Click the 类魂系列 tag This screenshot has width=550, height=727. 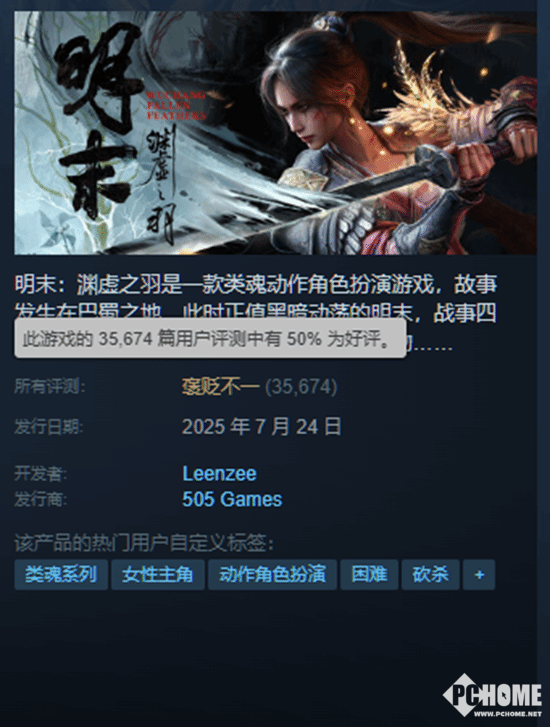click(x=61, y=575)
